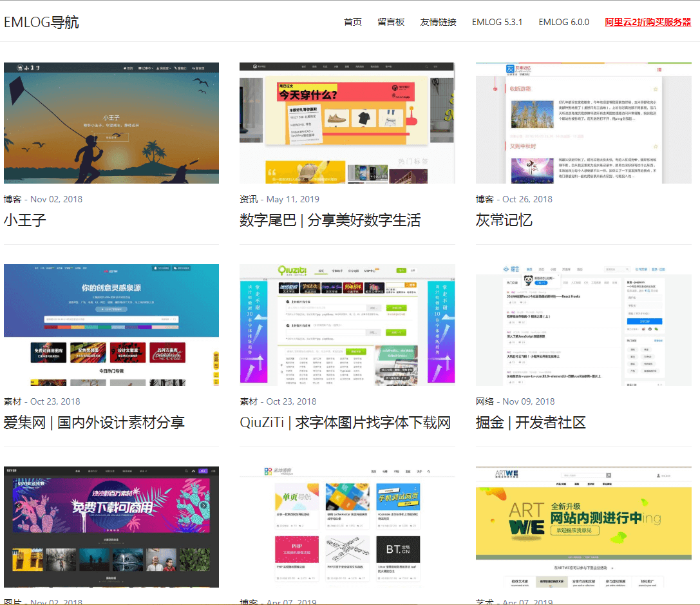Visit the 友情链接 navigation item
The width and height of the screenshot is (700, 605).
point(437,21)
